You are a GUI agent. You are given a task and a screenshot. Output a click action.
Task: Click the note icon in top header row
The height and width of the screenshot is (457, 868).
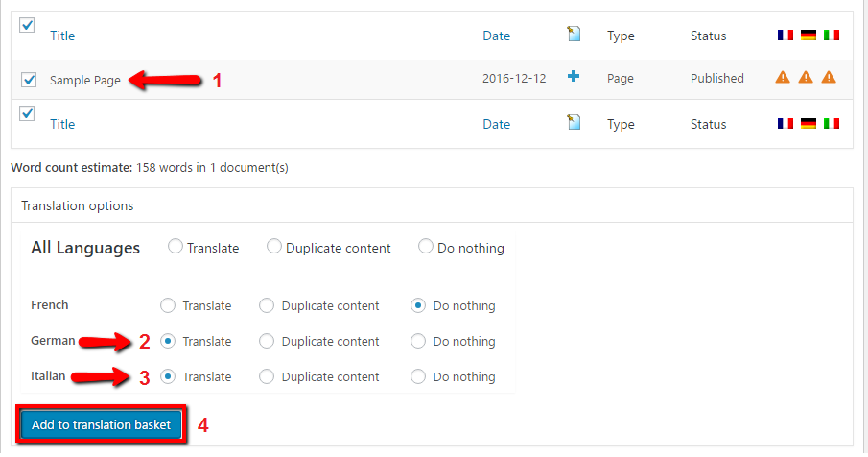[574, 34]
